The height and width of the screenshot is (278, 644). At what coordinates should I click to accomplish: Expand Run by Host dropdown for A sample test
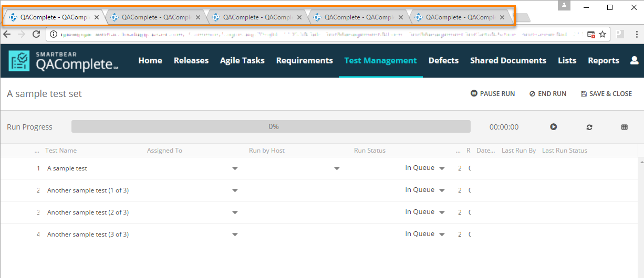tap(337, 168)
